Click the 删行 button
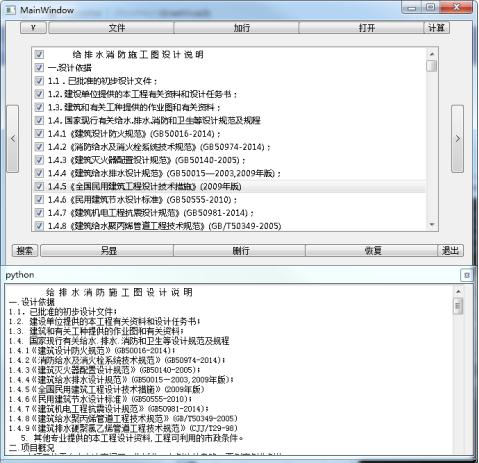The width and height of the screenshot is (479, 463). [239, 250]
